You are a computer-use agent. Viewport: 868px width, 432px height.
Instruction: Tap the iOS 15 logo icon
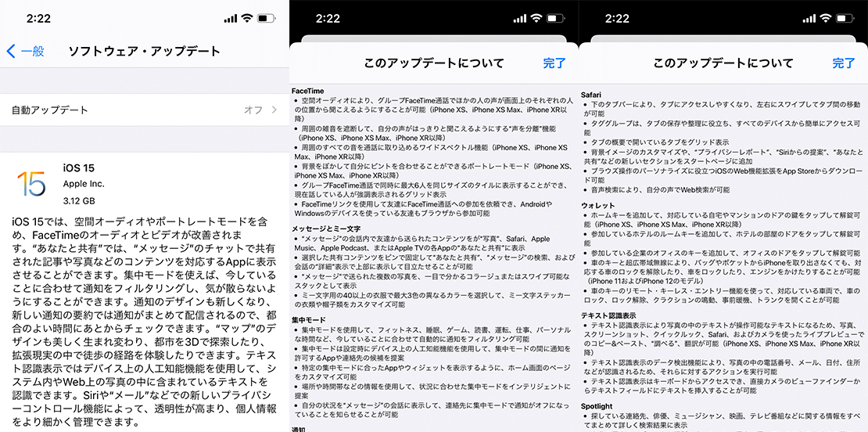tap(30, 185)
